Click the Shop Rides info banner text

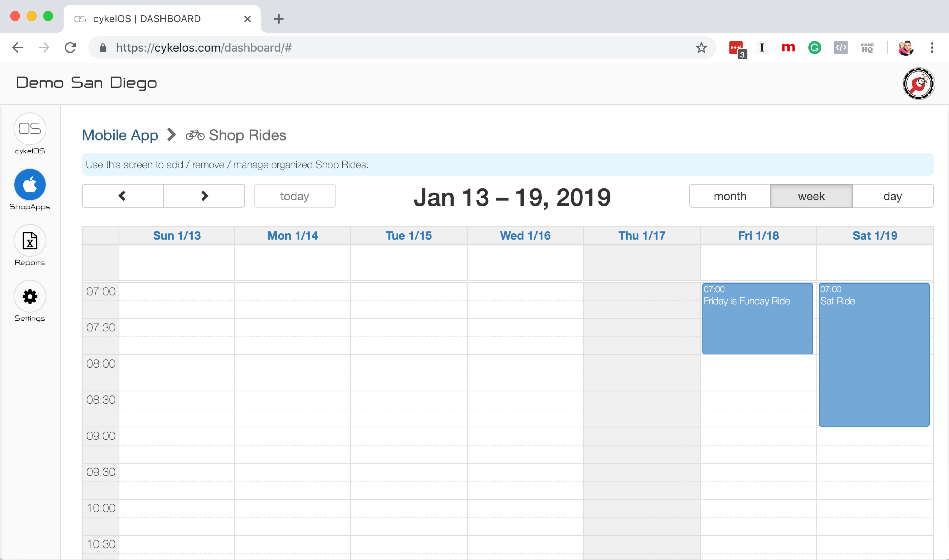pos(227,165)
